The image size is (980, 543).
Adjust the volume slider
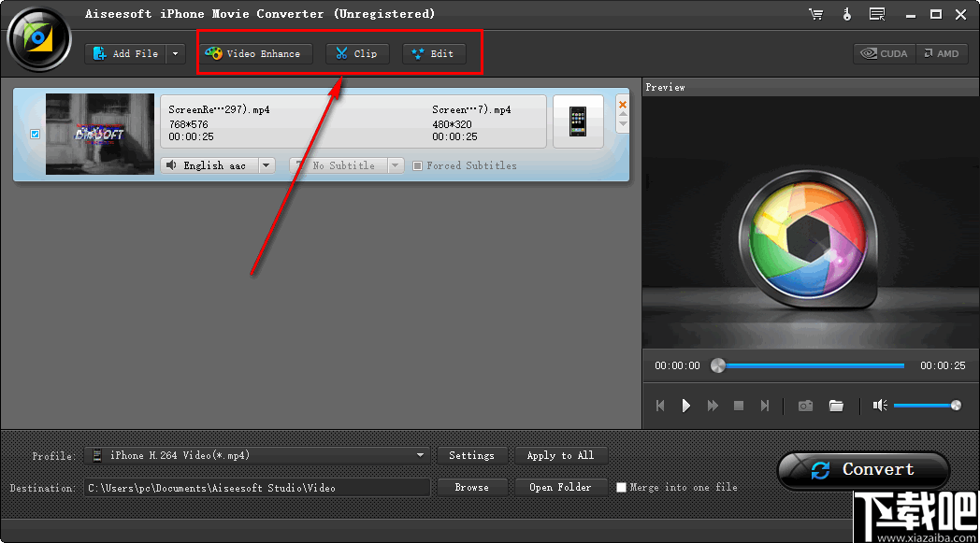click(928, 407)
